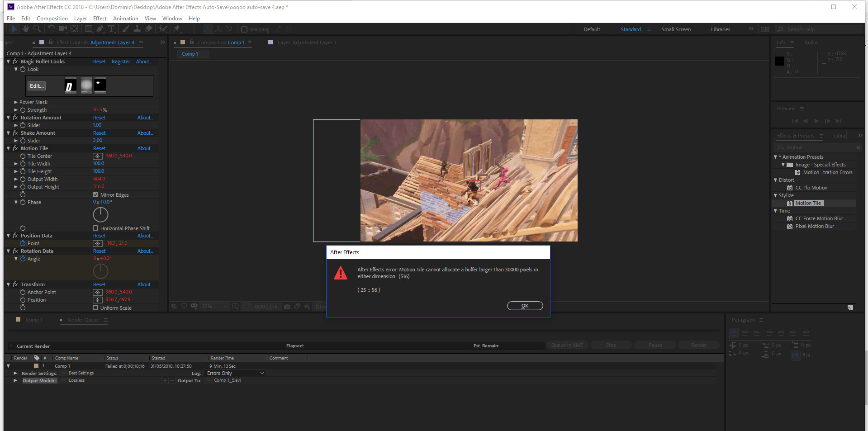
Task: Check the Uniform Scale checkbox
Action: [95, 308]
